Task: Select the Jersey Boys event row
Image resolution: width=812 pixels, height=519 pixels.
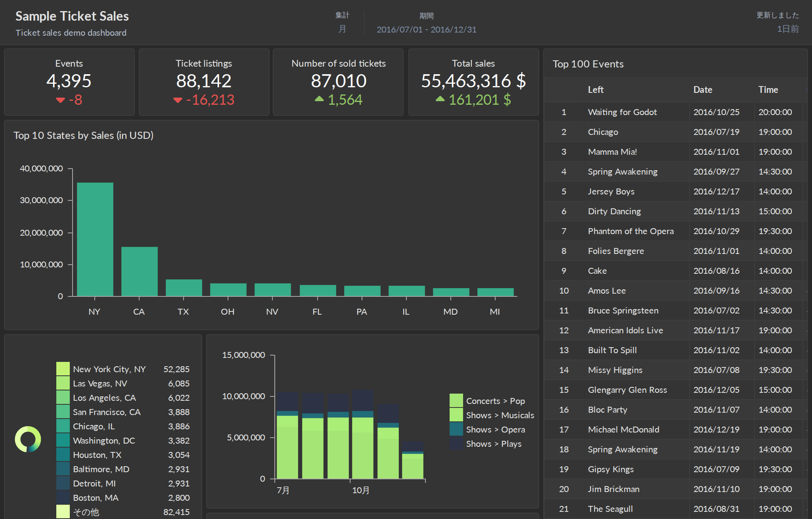Action: click(676, 191)
